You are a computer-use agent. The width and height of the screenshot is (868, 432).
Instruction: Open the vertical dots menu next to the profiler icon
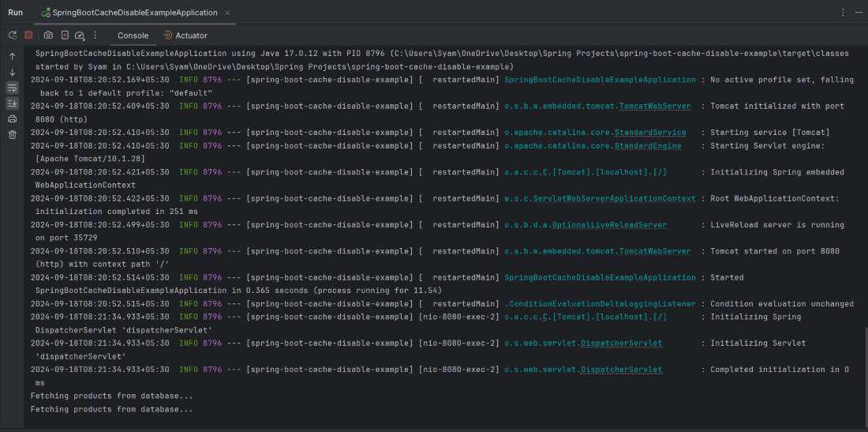tap(95, 35)
